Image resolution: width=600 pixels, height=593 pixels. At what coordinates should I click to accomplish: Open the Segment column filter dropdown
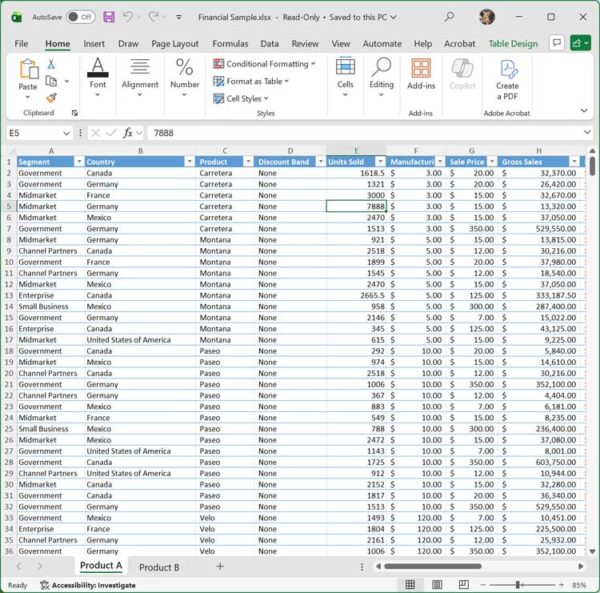pyautogui.click(x=79, y=162)
